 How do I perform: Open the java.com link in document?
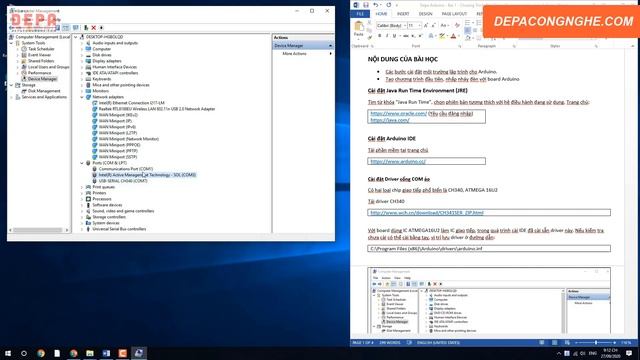coord(390,120)
